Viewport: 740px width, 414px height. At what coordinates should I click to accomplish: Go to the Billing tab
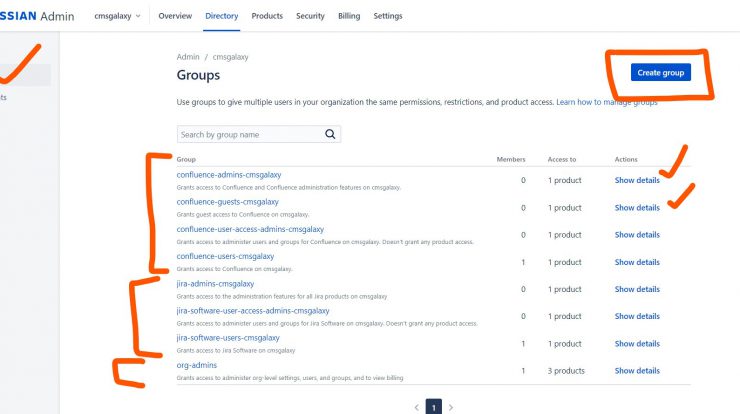tap(349, 16)
